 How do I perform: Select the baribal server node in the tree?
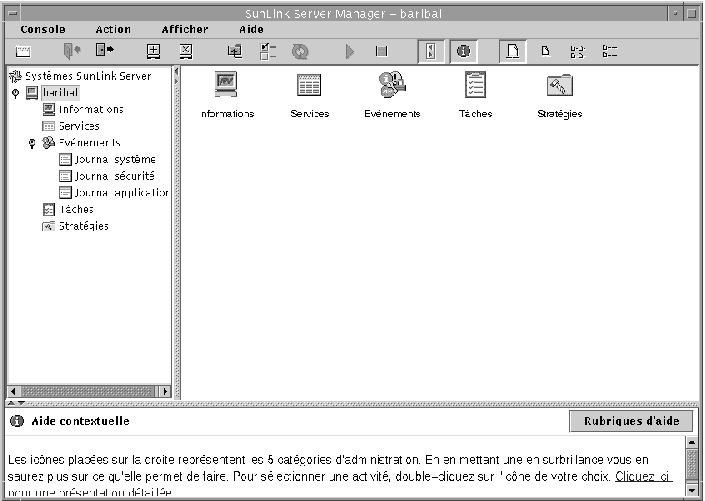(x=60, y=93)
